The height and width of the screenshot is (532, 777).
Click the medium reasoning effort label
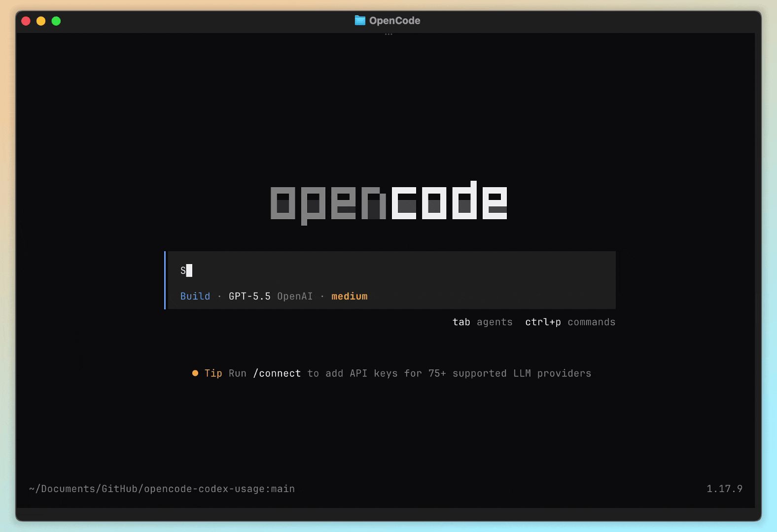pos(350,296)
